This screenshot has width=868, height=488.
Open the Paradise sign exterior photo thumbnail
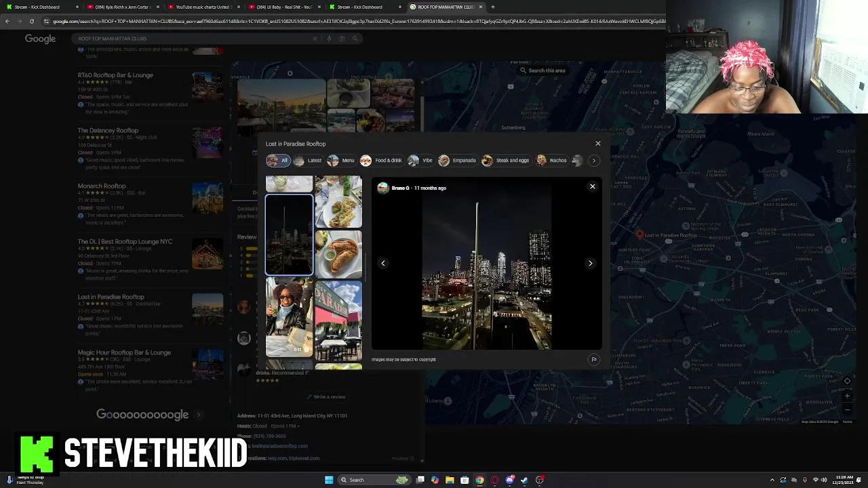pyautogui.click(x=338, y=321)
